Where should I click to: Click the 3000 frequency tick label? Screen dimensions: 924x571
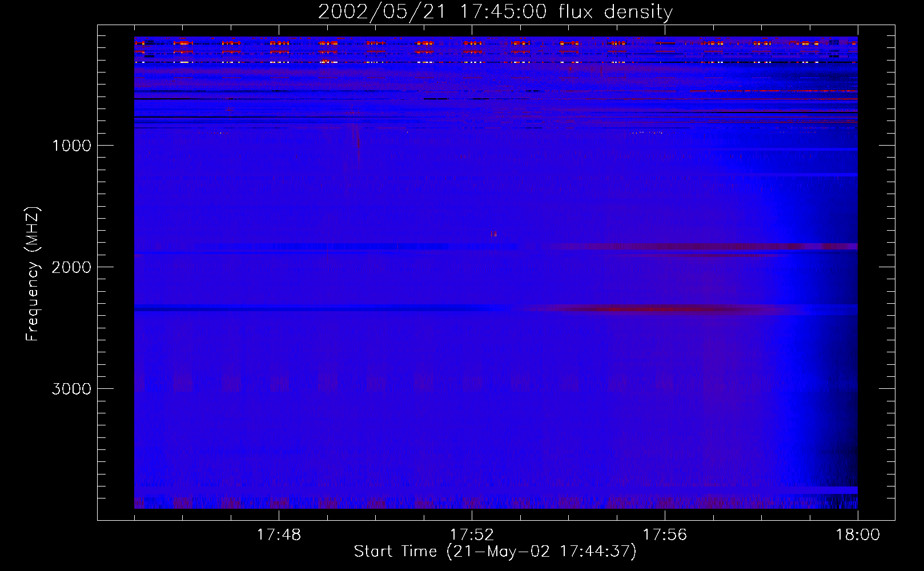click(x=71, y=389)
